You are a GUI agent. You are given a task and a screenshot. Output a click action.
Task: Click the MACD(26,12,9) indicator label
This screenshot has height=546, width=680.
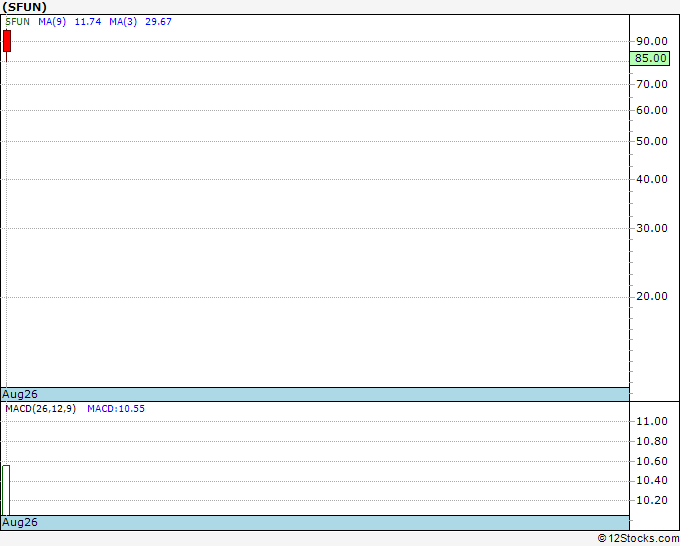(41, 409)
